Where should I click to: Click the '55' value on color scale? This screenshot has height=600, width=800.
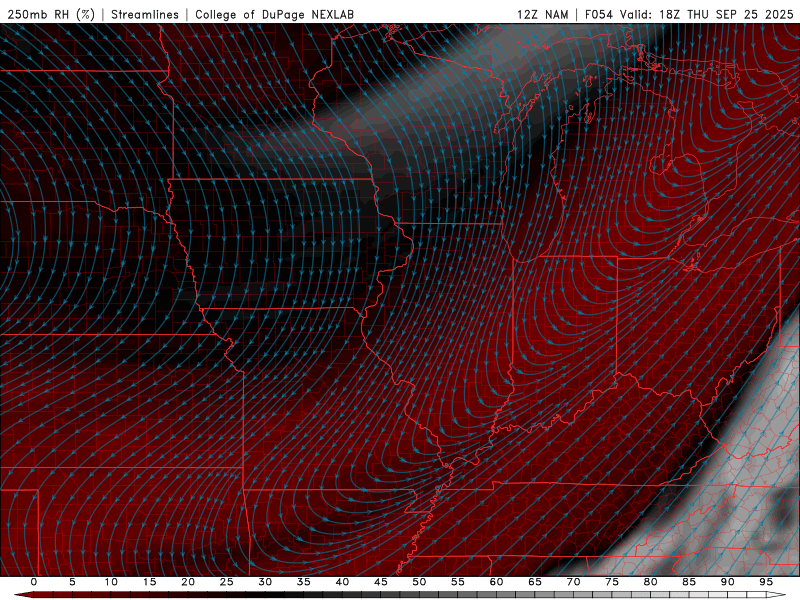click(458, 582)
